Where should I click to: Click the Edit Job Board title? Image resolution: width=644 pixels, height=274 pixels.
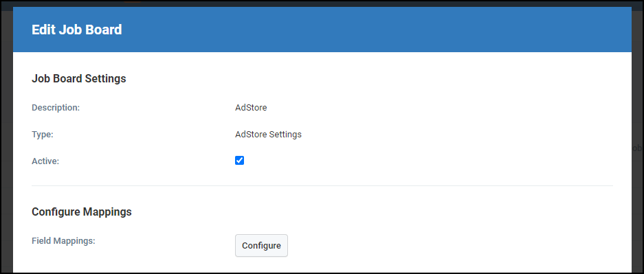pyautogui.click(x=77, y=30)
